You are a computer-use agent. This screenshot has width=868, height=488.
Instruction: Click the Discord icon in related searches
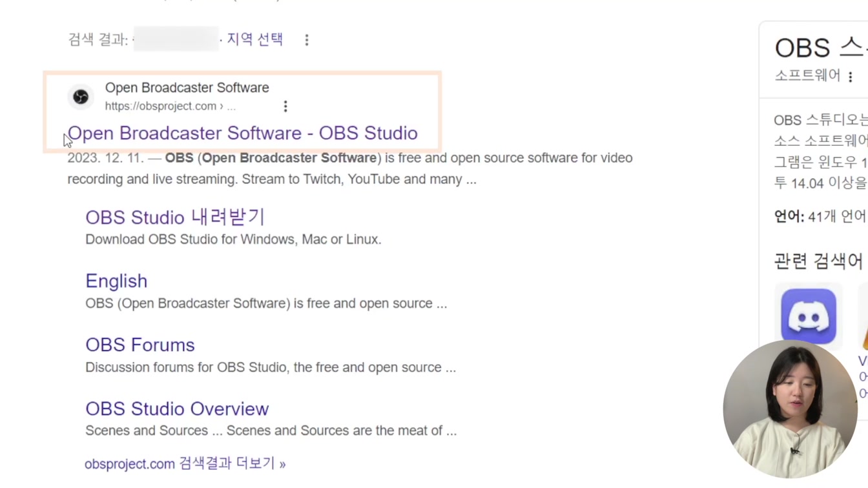tap(809, 316)
